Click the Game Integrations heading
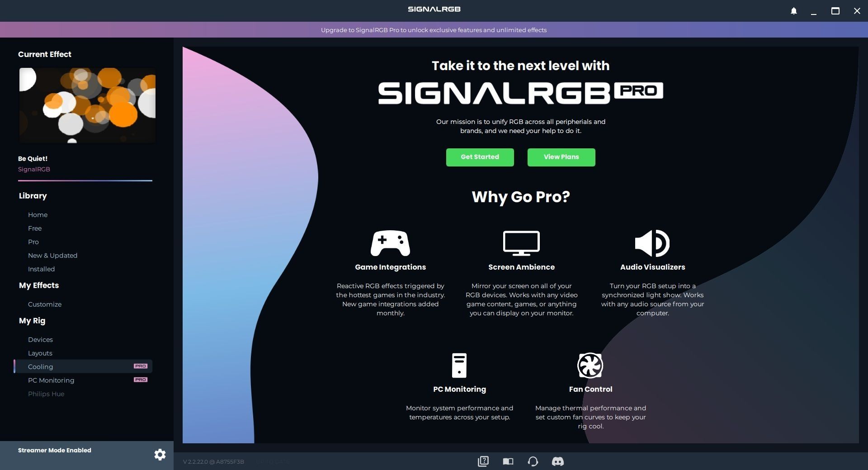The width and height of the screenshot is (868, 470). [x=390, y=267]
